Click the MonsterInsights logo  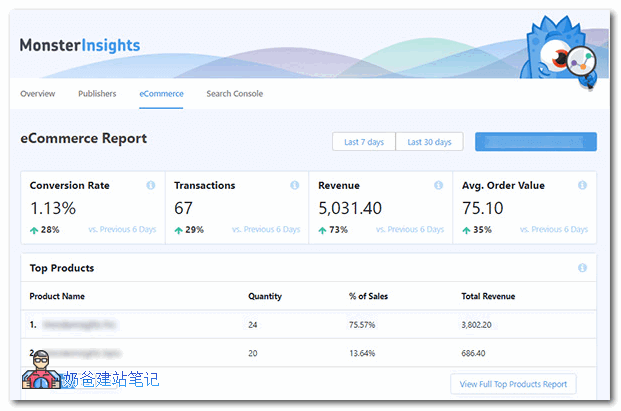[80, 45]
